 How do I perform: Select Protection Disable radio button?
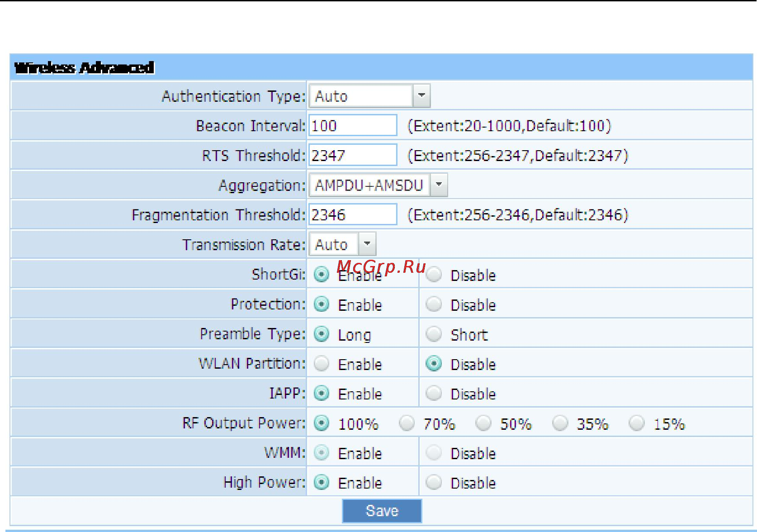(x=434, y=304)
